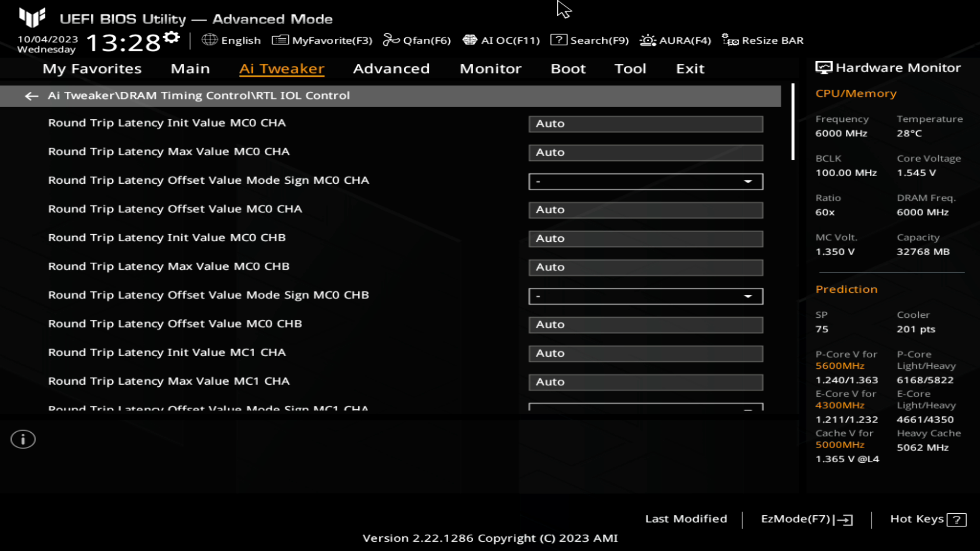
Task: Toggle AURA(F4) lighting
Action: [x=675, y=40]
